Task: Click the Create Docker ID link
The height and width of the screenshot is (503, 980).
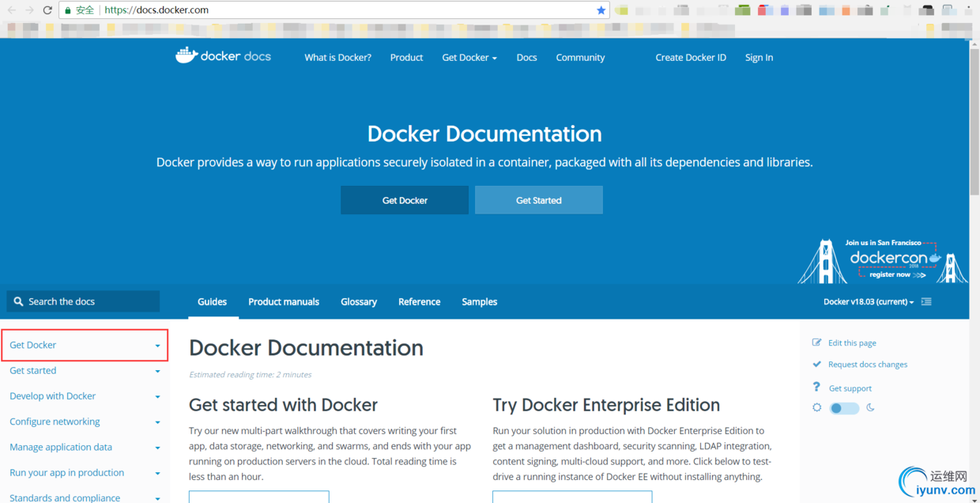Action: 691,58
